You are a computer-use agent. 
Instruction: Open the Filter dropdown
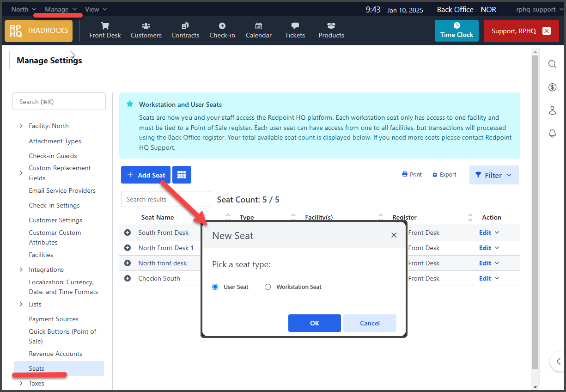tap(493, 175)
